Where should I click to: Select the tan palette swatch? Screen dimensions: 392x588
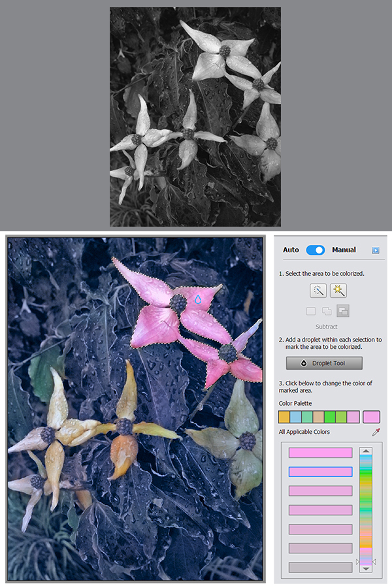[318, 417]
